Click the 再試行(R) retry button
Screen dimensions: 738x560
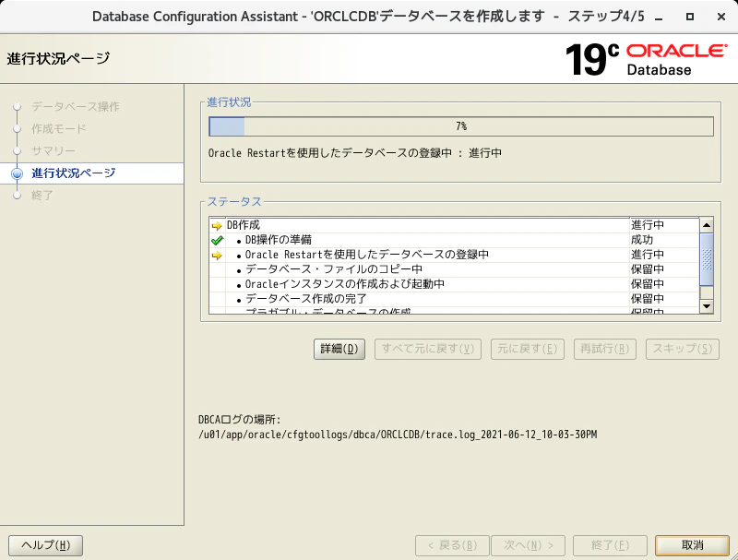click(605, 349)
